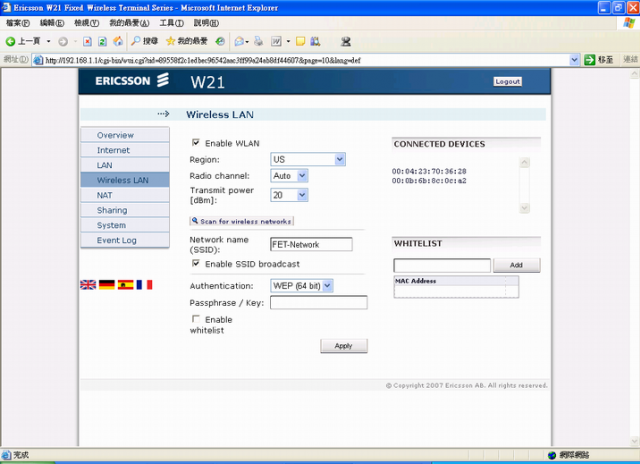
Task: Toggle the Enable whitelist checkbox
Action: coord(196,319)
